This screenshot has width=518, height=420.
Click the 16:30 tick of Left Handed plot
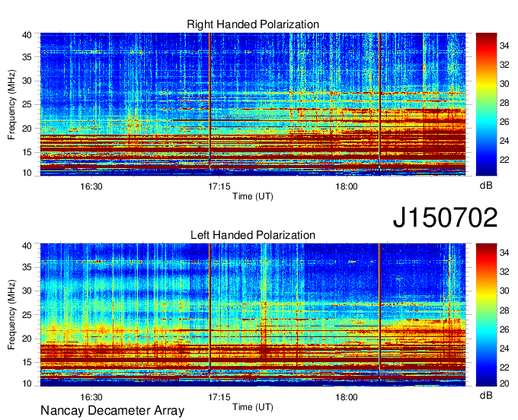[91, 397]
